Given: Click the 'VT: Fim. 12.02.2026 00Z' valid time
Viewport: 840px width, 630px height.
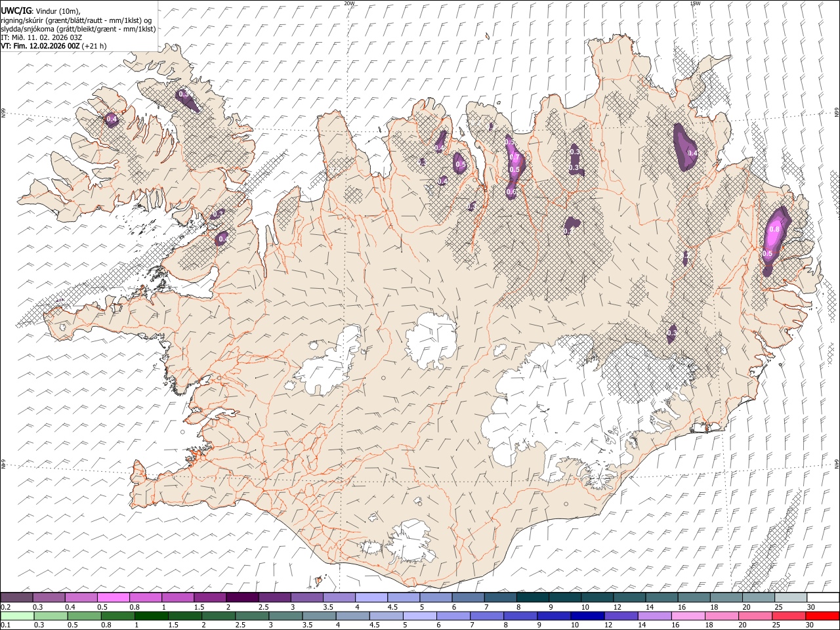Looking at the screenshot, I should click(41, 46).
